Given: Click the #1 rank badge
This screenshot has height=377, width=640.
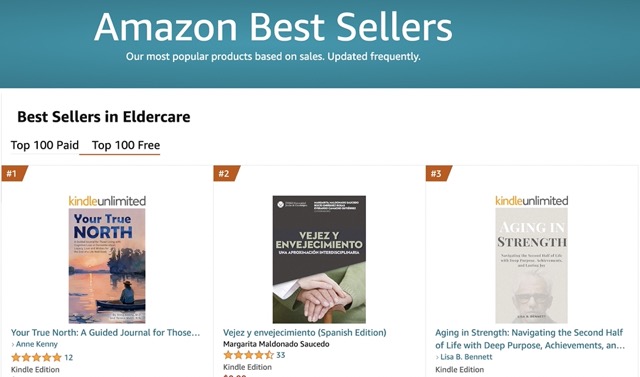Looking at the screenshot, I should pos(14,173).
